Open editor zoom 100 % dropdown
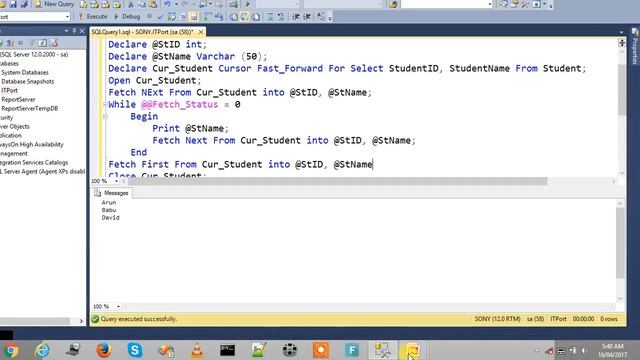 point(117,181)
